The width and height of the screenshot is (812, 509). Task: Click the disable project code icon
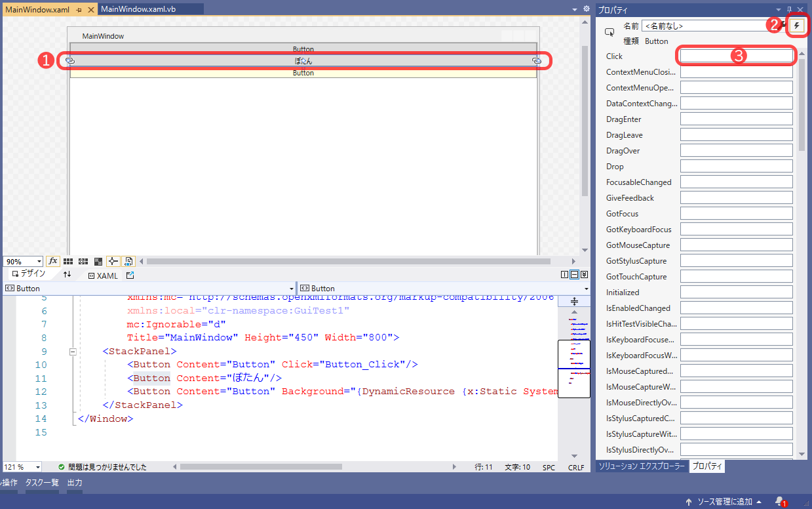tap(128, 260)
